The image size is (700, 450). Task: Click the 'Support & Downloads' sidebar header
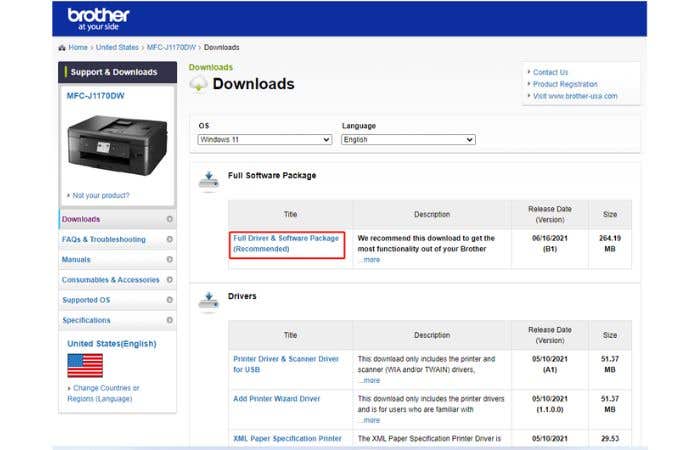[117, 72]
